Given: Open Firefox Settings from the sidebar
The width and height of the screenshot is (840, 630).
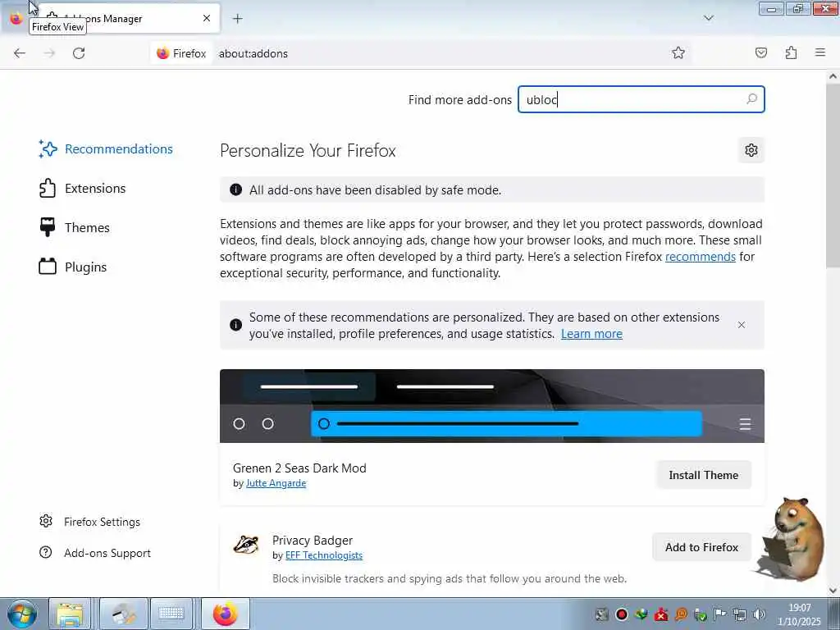Looking at the screenshot, I should coord(90,522).
